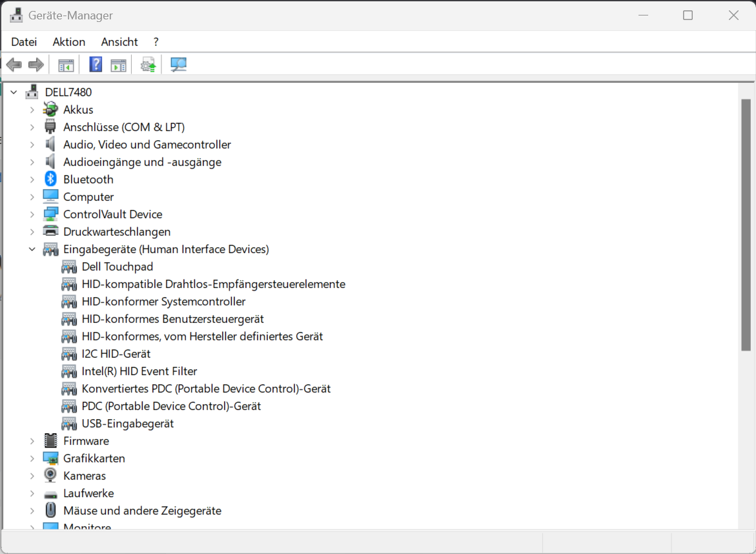Collapse the DELL7480 root node

(14, 92)
